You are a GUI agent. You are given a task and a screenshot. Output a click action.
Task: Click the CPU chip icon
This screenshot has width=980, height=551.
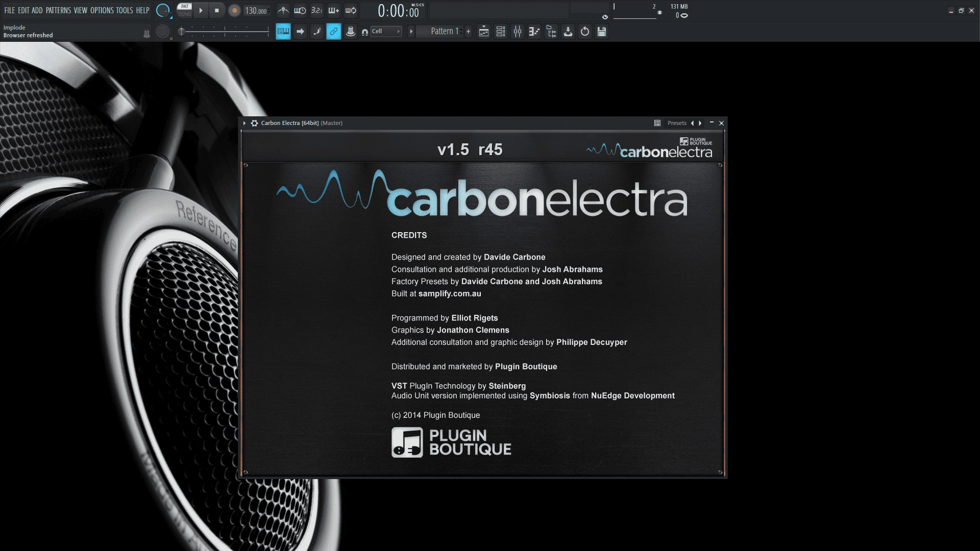click(x=659, y=12)
